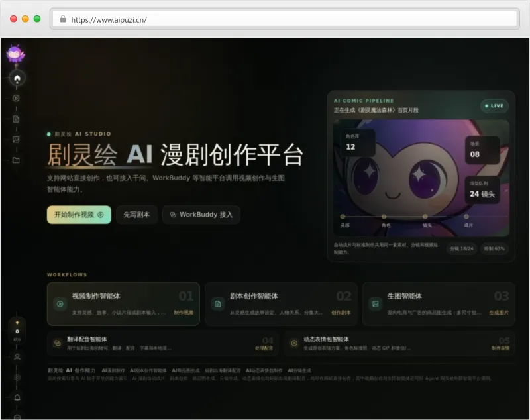Click 制作表情 link on card 05
This screenshot has height=420, width=530.
pos(501,348)
